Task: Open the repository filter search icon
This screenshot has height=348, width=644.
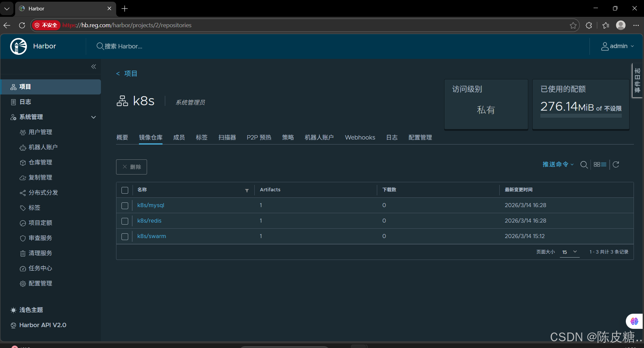Action: click(584, 164)
